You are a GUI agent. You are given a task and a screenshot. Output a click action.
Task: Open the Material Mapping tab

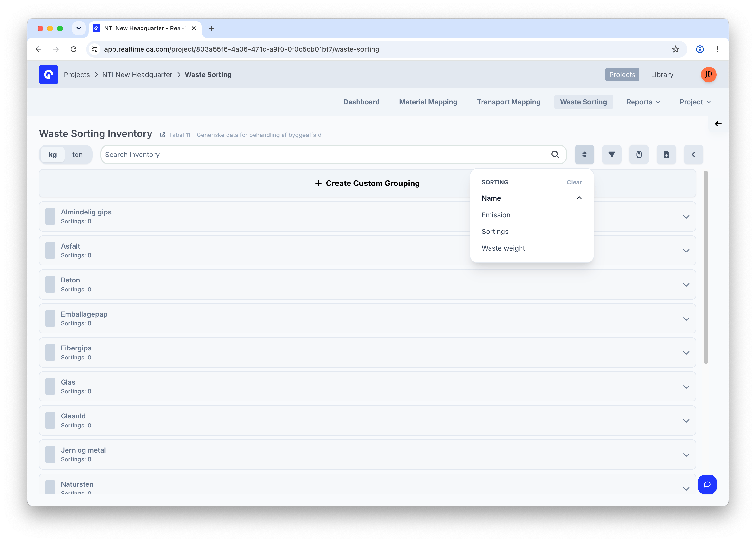[x=428, y=102]
